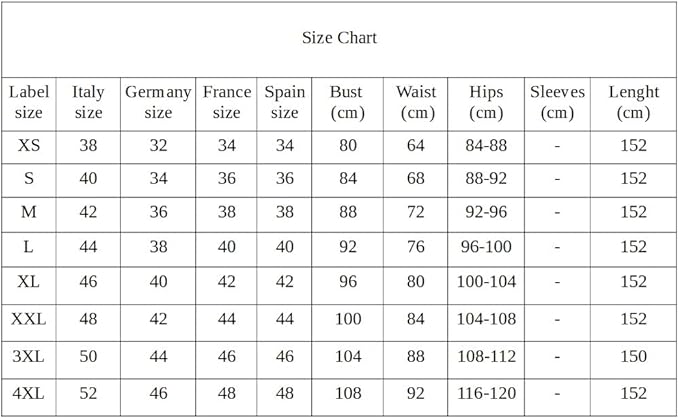The image size is (679, 419).
Task: Click the France size header cell
Action: click(x=227, y=102)
